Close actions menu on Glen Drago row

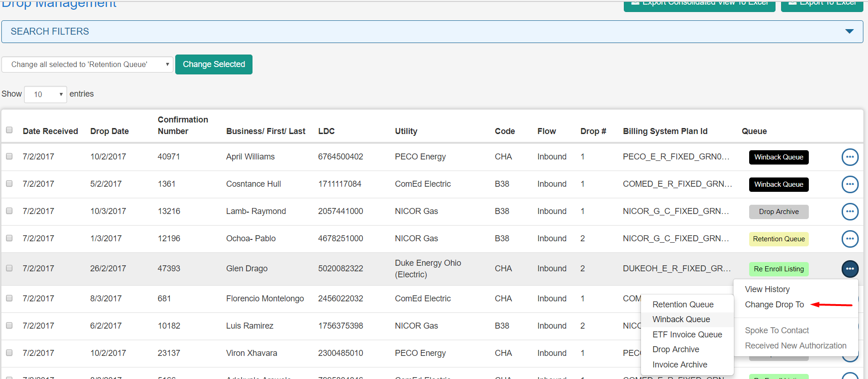850,269
